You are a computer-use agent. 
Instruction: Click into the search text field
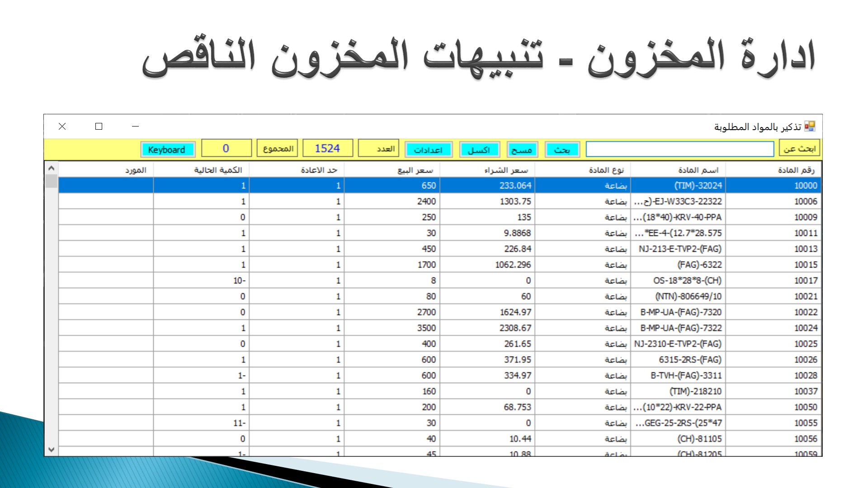click(679, 149)
